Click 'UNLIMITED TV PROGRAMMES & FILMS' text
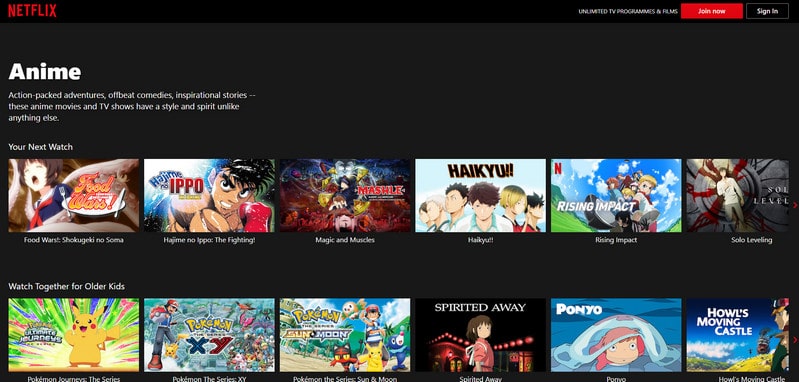 point(628,11)
